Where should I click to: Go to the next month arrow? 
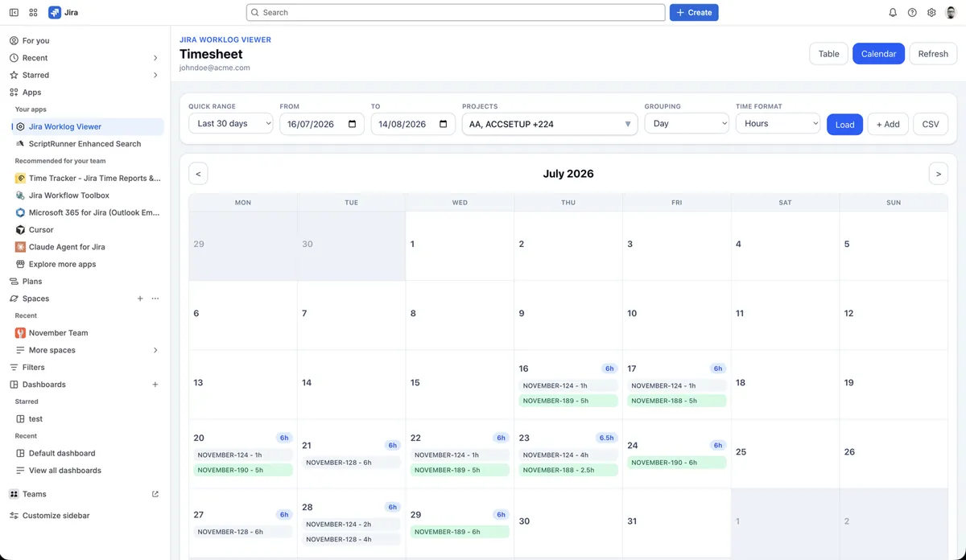tap(938, 174)
